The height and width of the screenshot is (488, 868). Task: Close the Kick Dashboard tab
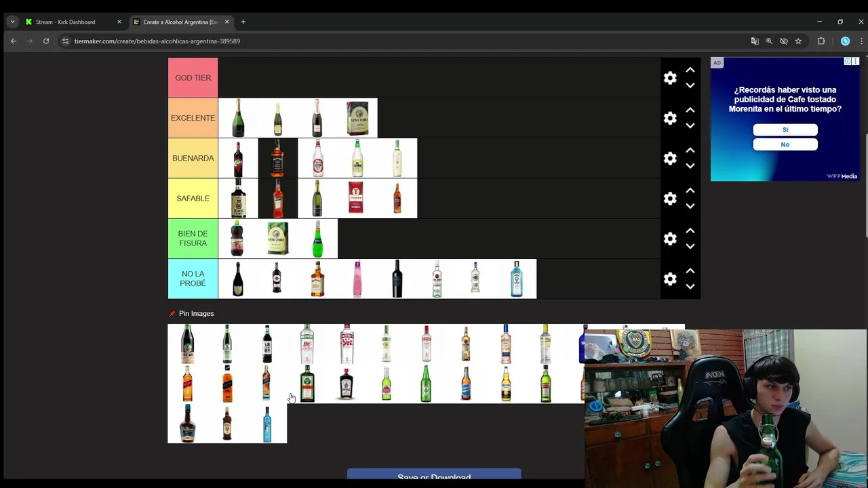(119, 22)
